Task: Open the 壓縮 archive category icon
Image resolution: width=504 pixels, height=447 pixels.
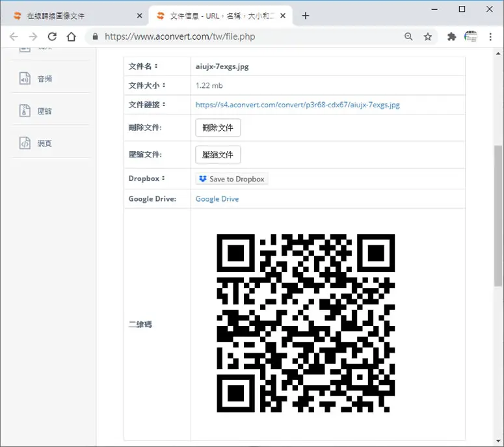Action: click(25, 111)
